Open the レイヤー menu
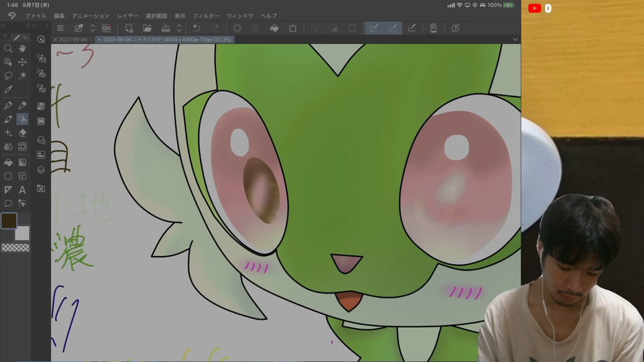The height and width of the screenshot is (362, 644). [127, 16]
